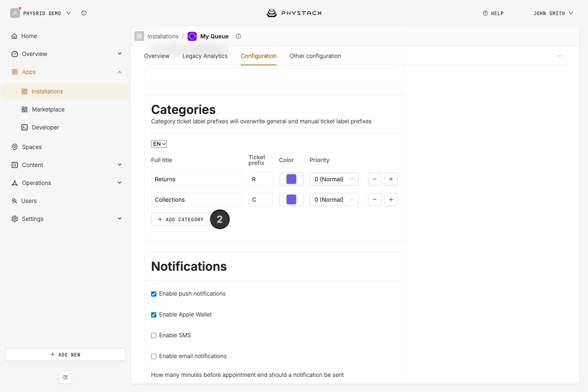Open the Returns priority dropdown
The image size is (588, 392).
(x=334, y=179)
